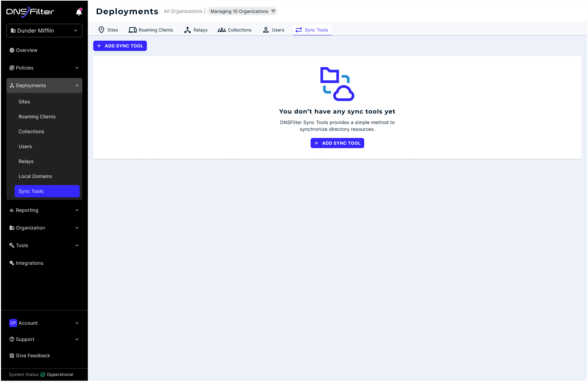The height and width of the screenshot is (382, 588).
Task: Open the Dunder Mifflin organization dropdown
Action: [44, 31]
